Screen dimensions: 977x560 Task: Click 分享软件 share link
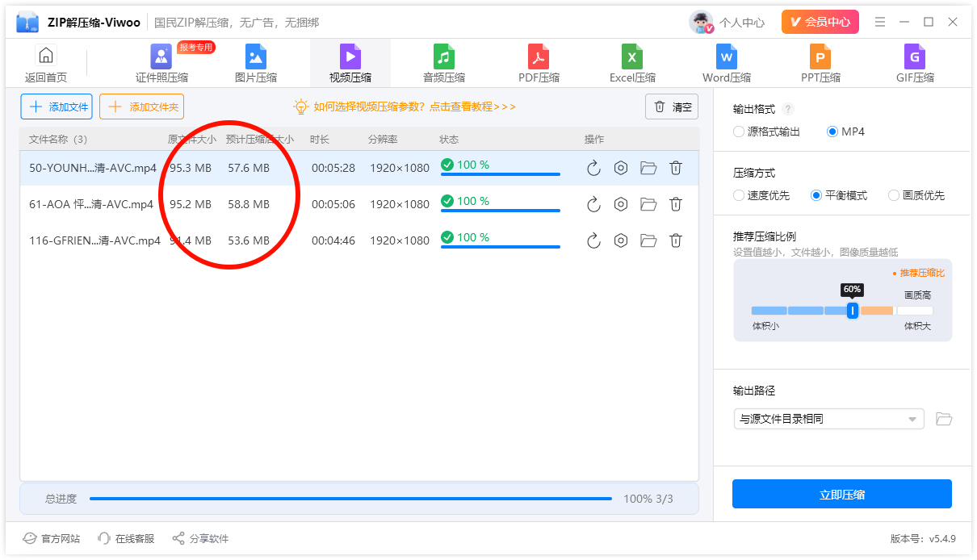pos(200,538)
